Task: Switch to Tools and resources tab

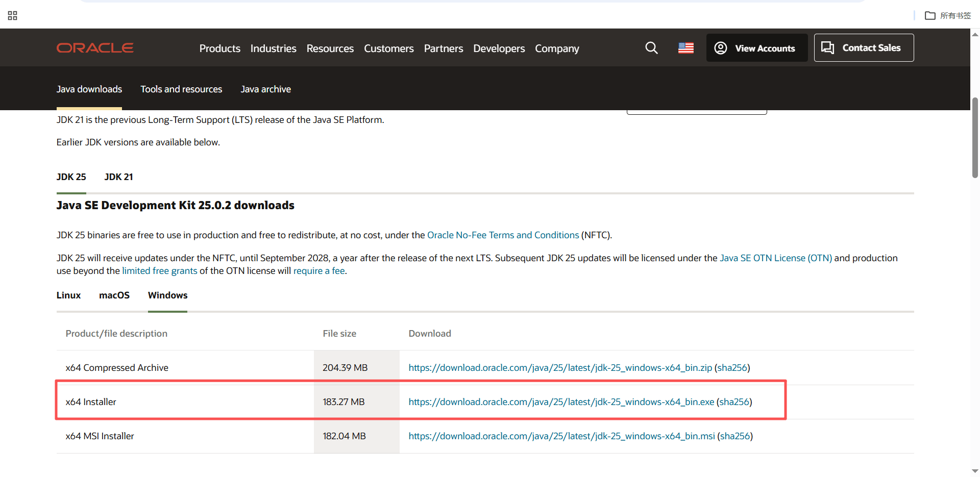Action: [182, 89]
